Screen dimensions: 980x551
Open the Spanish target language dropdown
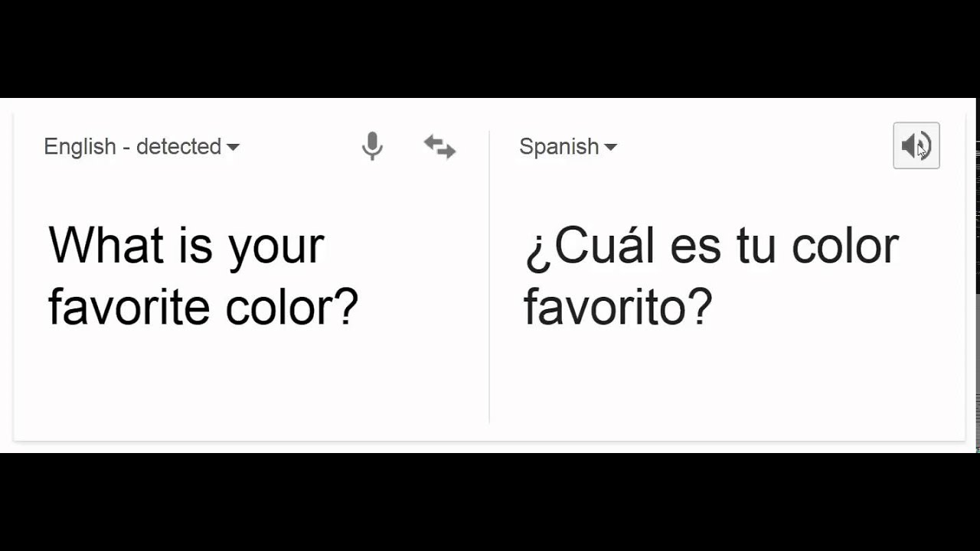coord(567,146)
